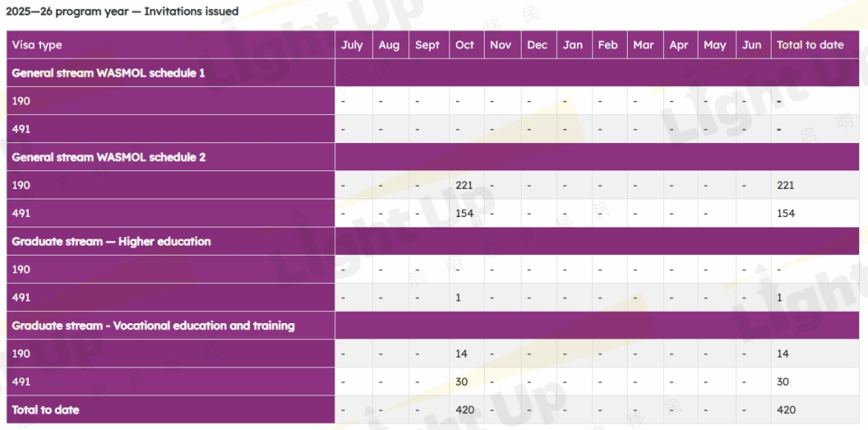868x430 pixels.
Task: Click "General stream WASMOL schedule 2" section heading
Action: pos(108,158)
